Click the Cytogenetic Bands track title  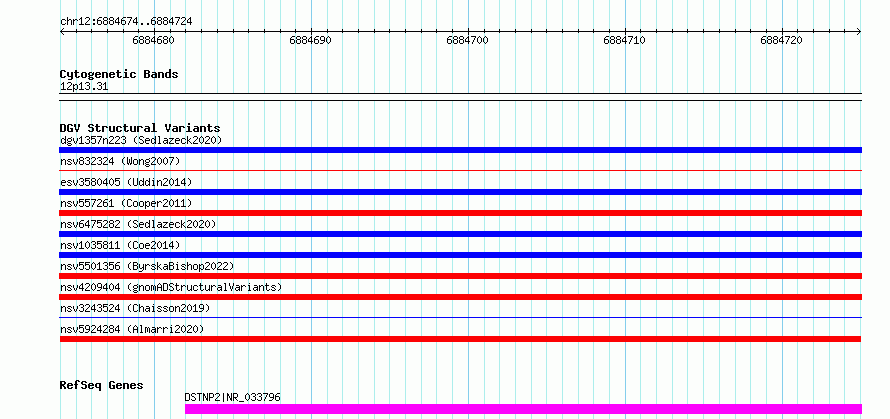119,74
